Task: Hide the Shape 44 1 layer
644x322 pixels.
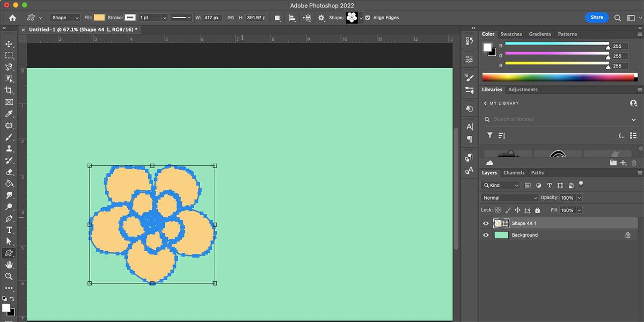Action: click(486, 223)
